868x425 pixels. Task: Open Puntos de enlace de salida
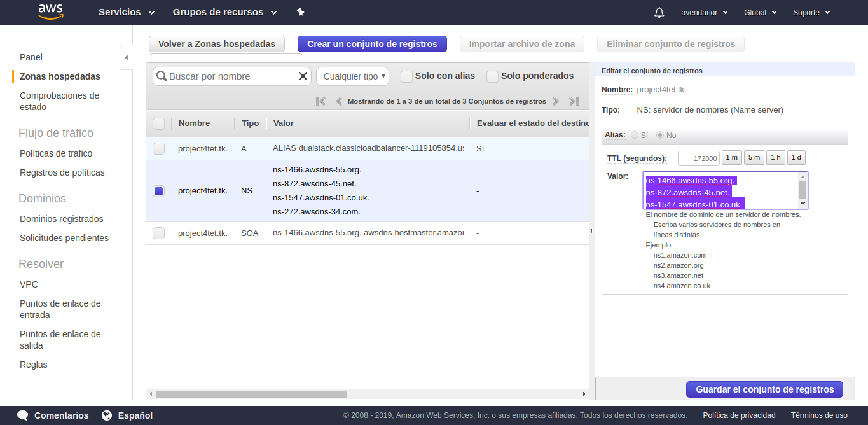point(60,340)
